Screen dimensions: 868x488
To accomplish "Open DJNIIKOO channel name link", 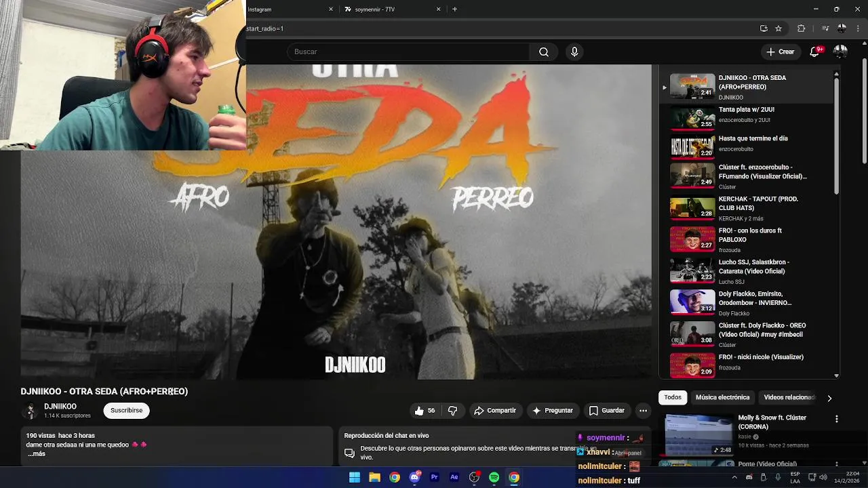I will point(60,407).
